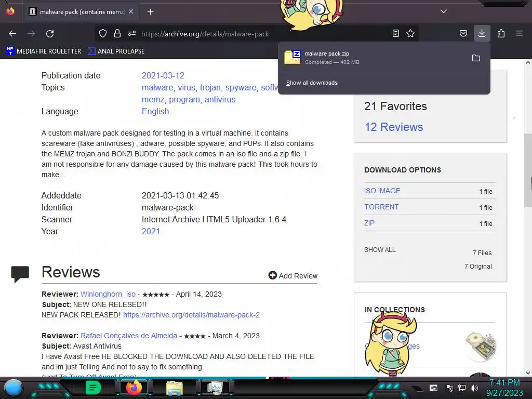Click the network tray icon
532x399 pixels.
pyautogui.click(x=462, y=388)
